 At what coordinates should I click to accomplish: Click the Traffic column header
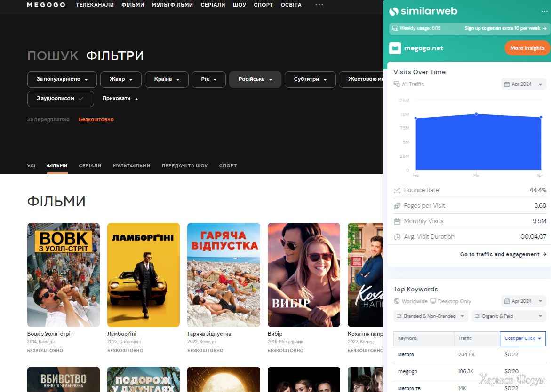click(477, 339)
